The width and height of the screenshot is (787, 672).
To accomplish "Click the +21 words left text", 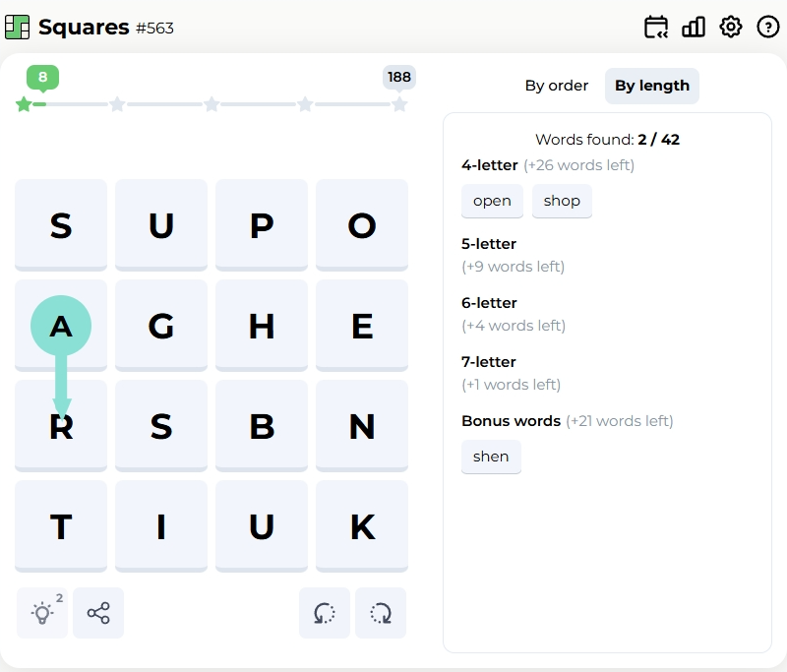I will 620,421.
